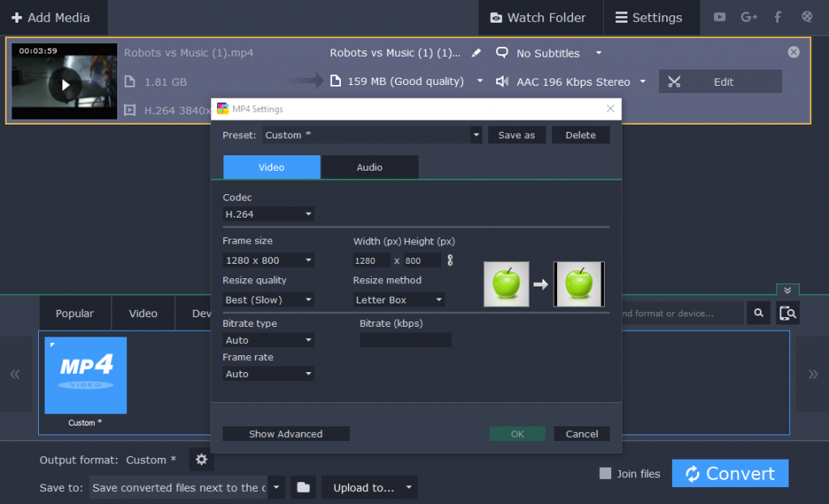Open the Settings menu
Image resolution: width=829 pixels, height=504 pixels.
pos(650,18)
